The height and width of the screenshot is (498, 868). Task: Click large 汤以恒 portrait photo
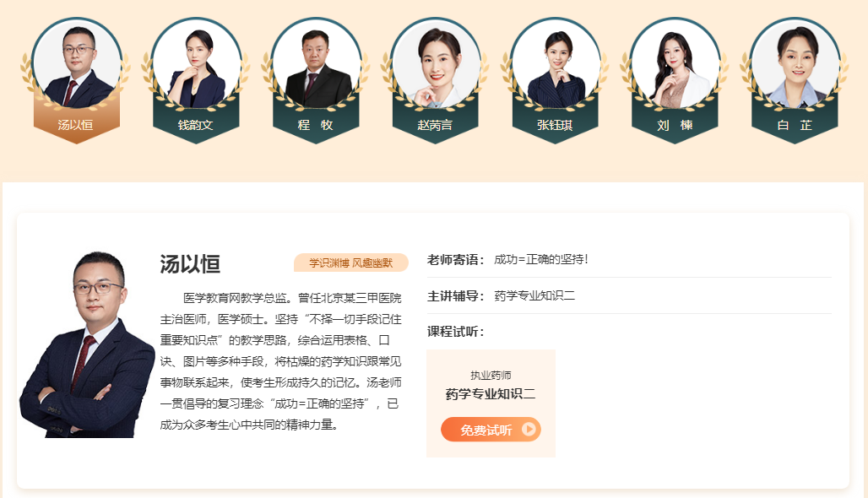tap(87, 344)
